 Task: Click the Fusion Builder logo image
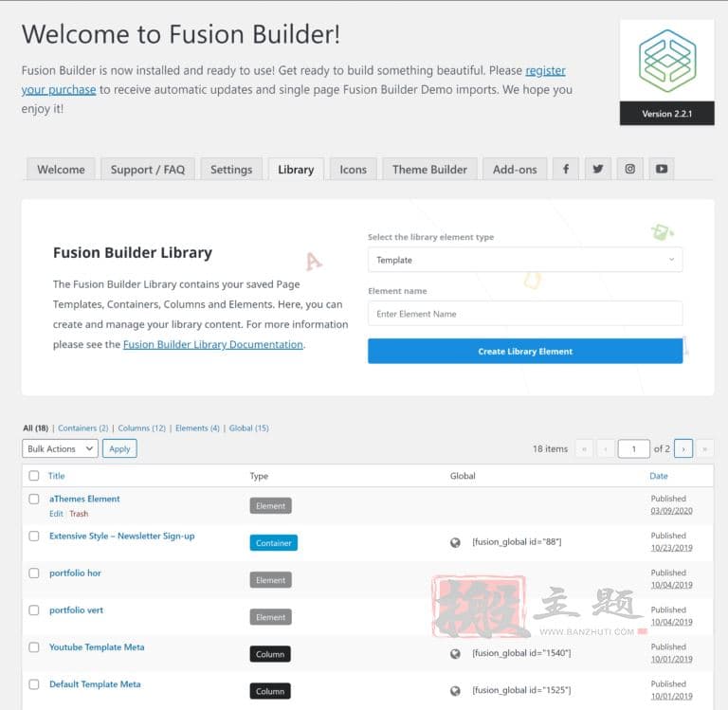point(666,61)
